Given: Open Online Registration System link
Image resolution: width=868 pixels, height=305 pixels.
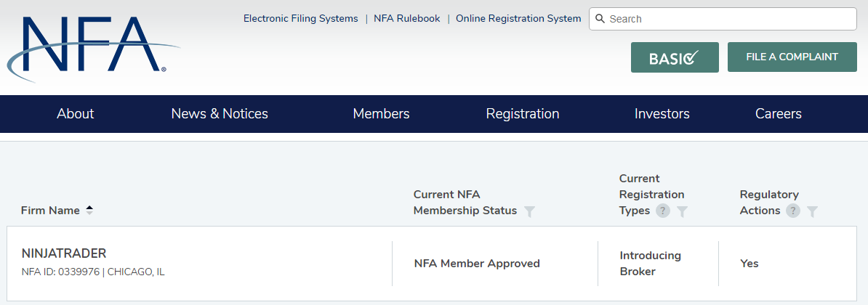Looking at the screenshot, I should click(518, 19).
